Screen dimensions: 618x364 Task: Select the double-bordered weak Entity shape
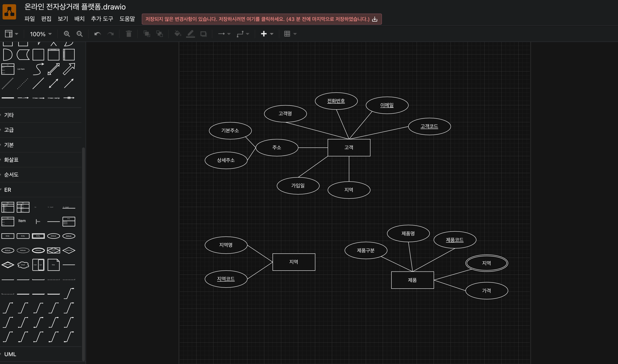[x=38, y=236]
